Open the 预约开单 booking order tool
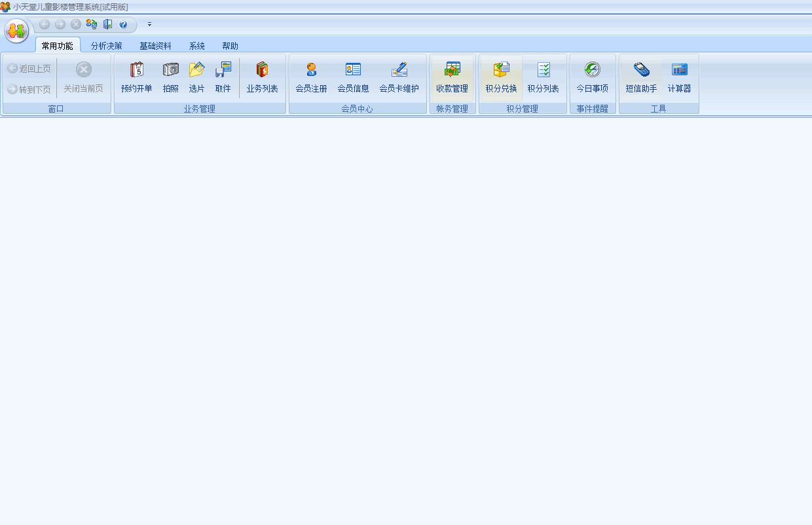Viewport: 812px width, 525px height. coord(136,77)
